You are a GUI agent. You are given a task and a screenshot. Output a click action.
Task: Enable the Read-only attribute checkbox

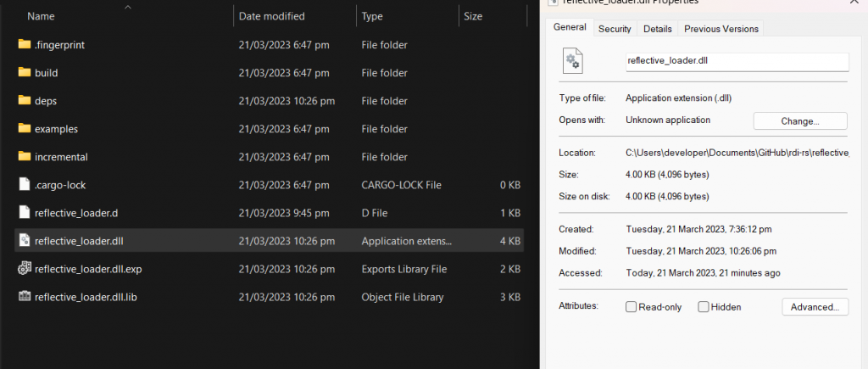pos(631,307)
